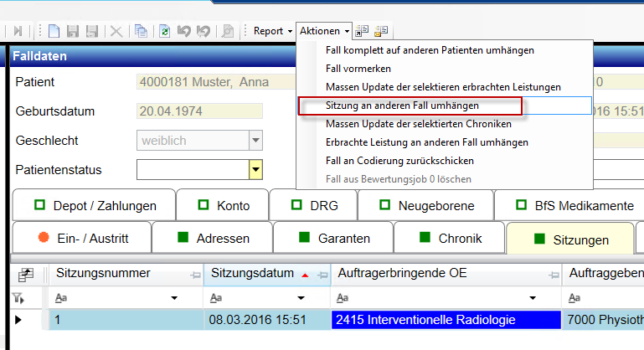This screenshot has width=644, height=350.
Task: Pin the Sitzungsnummer column
Action: 195,275
